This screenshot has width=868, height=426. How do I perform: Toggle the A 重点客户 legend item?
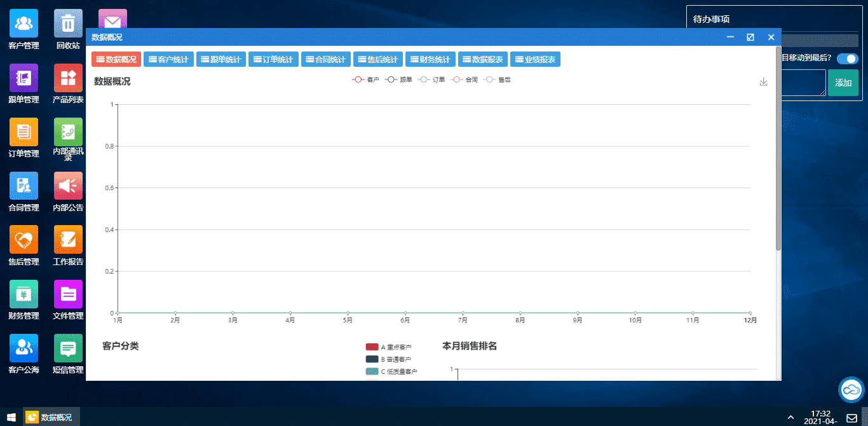[388, 347]
